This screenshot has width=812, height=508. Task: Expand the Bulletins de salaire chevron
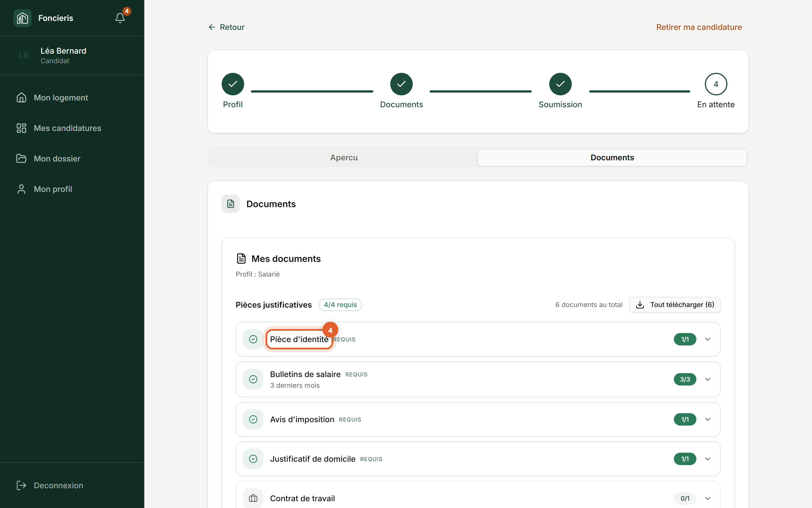[x=708, y=379]
